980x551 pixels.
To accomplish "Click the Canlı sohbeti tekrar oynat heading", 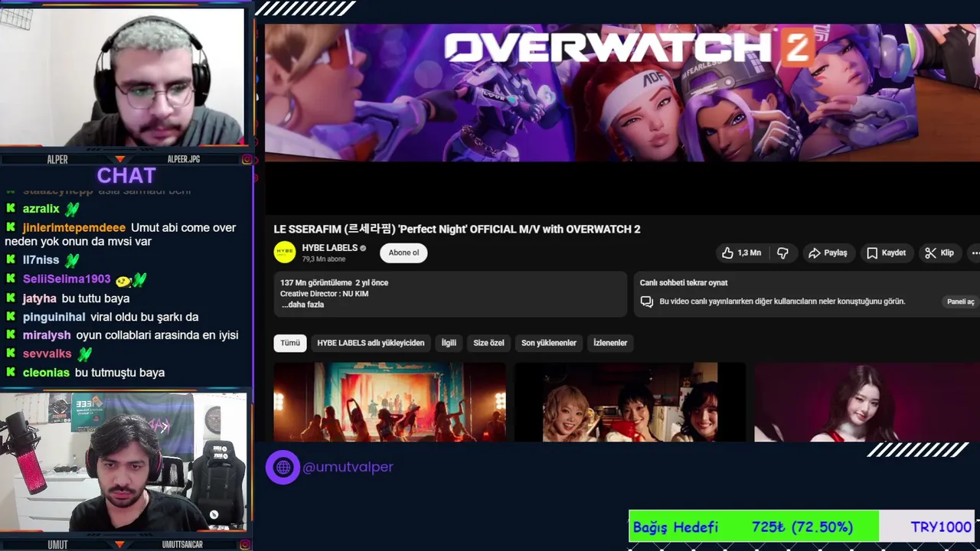I will coord(684,282).
